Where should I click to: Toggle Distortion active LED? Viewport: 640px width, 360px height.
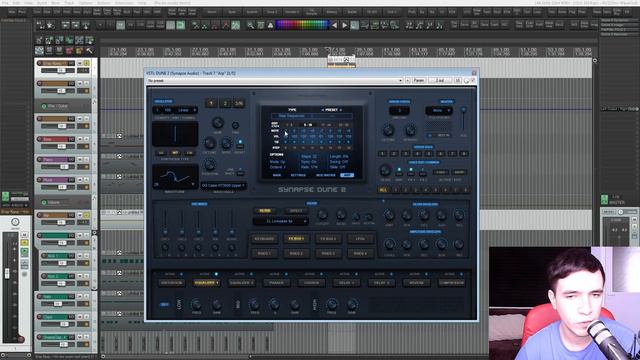[181, 274]
